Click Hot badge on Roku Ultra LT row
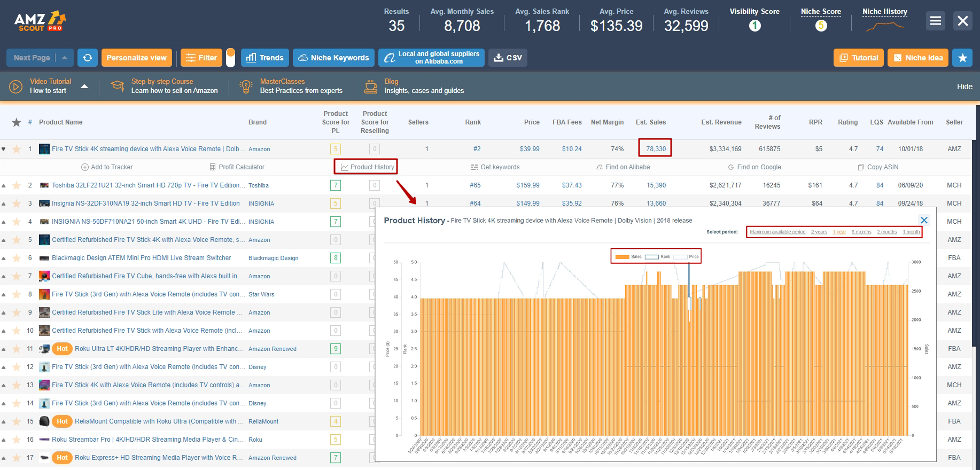The width and height of the screenshot is (980, 470). [x=63, y=349]
